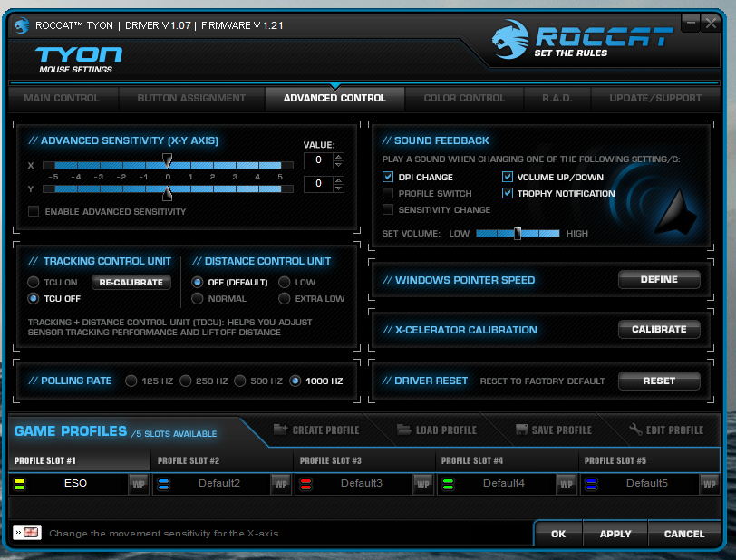Image resolution: width=736 pixels, height=560 pixels.
Task: Click the X-axis value input field
Action: point(318,160)
